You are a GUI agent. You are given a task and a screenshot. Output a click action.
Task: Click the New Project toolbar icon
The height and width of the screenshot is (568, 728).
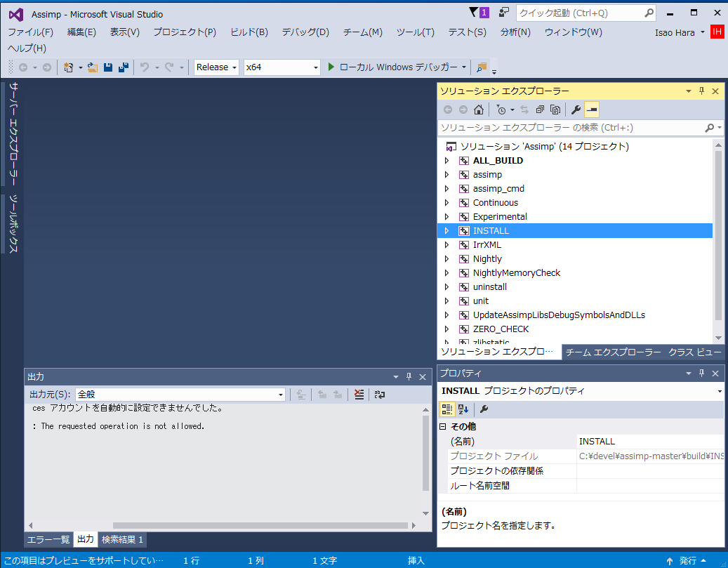(69, 67)
